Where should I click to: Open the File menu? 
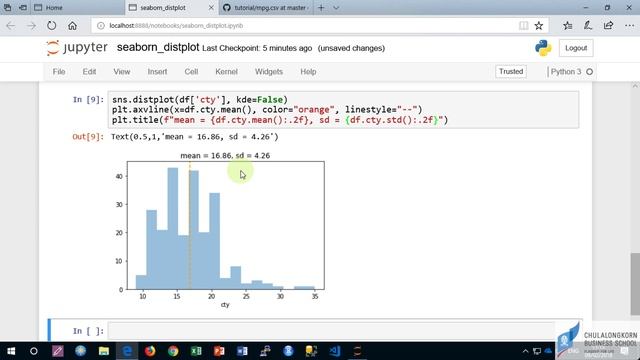point(59,71)
